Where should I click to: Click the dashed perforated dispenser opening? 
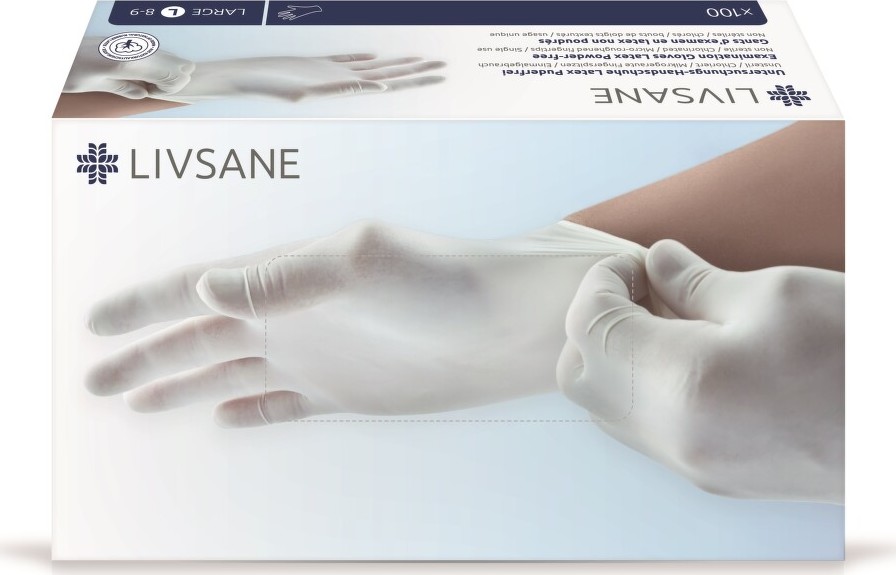[x=450, y=338]
